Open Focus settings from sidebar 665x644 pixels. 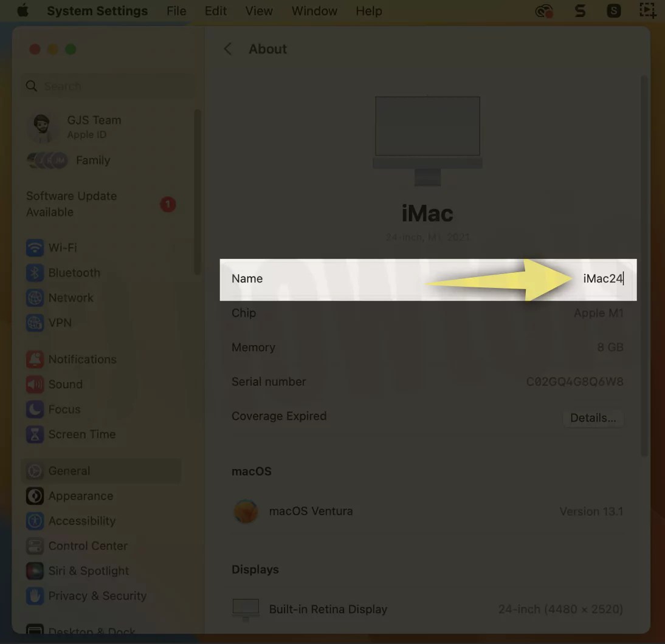[35, 409]
